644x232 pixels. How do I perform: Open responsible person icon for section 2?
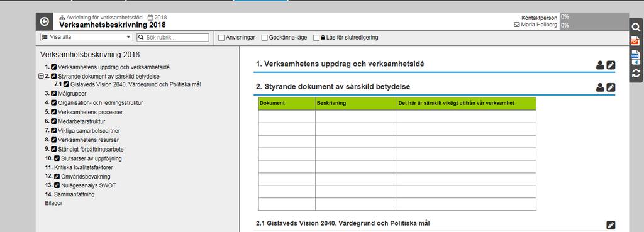coord(600,87)
